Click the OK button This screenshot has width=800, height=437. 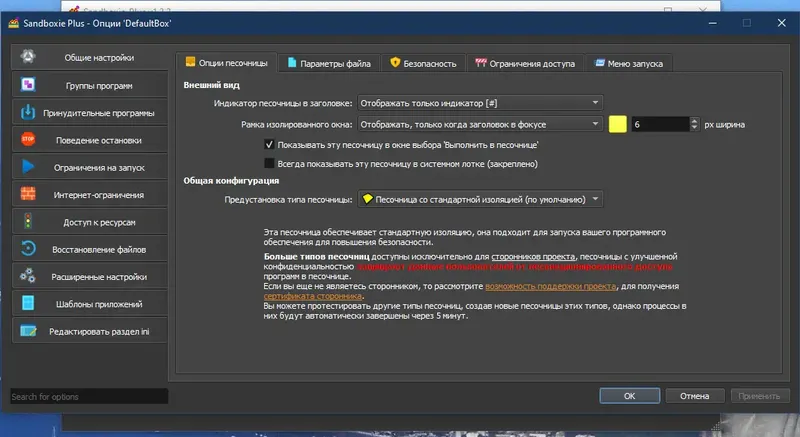click(x=630, y=396)
